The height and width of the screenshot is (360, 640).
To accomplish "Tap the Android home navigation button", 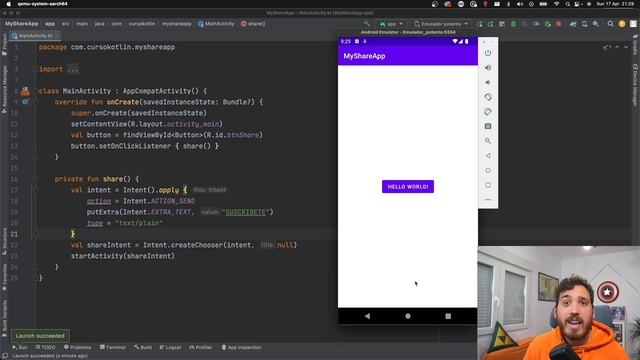I will [x=408, y=316].
